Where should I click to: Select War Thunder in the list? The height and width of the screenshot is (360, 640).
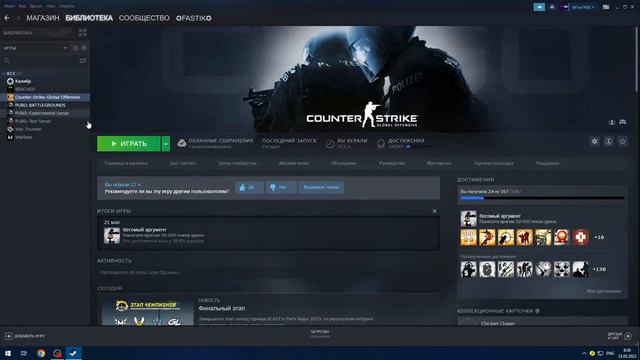coord(28,129)
